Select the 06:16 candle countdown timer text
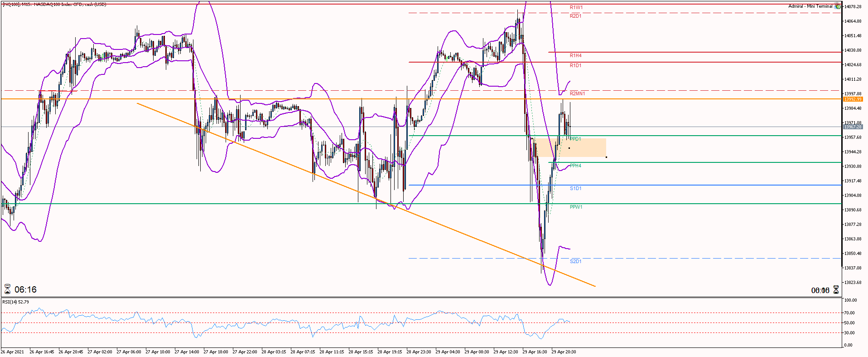Image resolution: width=868 pixels, height=357 pixels. pos(25,289)
